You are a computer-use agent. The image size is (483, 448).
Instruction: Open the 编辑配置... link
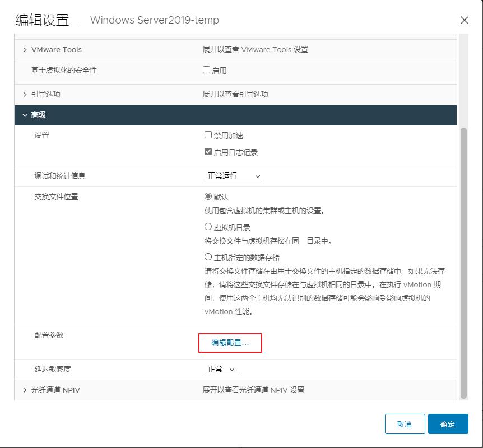pyautogui.click(x=230, y=343)
